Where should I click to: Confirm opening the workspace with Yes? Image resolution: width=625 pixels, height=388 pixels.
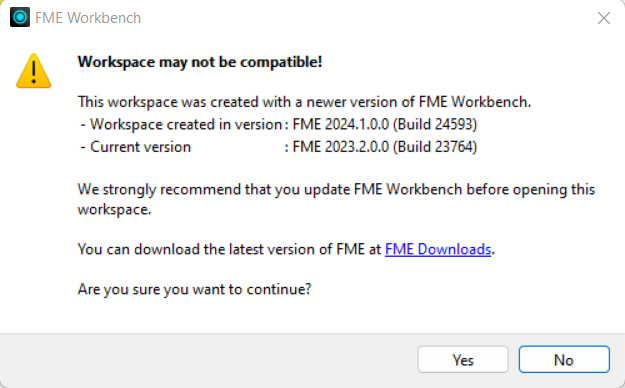463,360
